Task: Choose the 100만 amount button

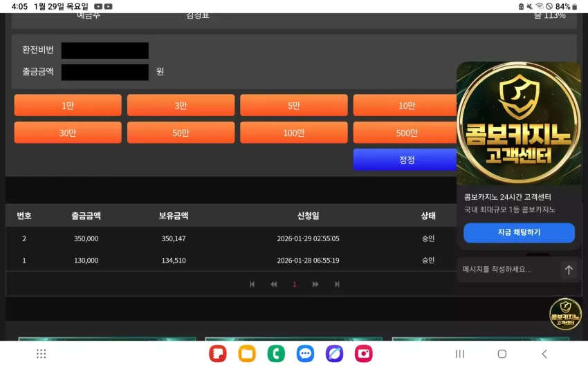Action: pyautogui.click(x=293, y=133)
